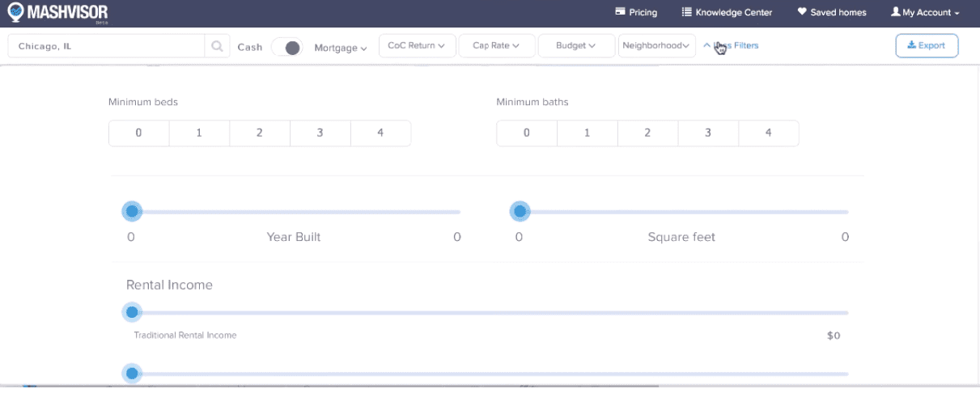Expand the Budget filter
Image resolution: width=980 pixels, height=393 pixels.
click(575, 46)
